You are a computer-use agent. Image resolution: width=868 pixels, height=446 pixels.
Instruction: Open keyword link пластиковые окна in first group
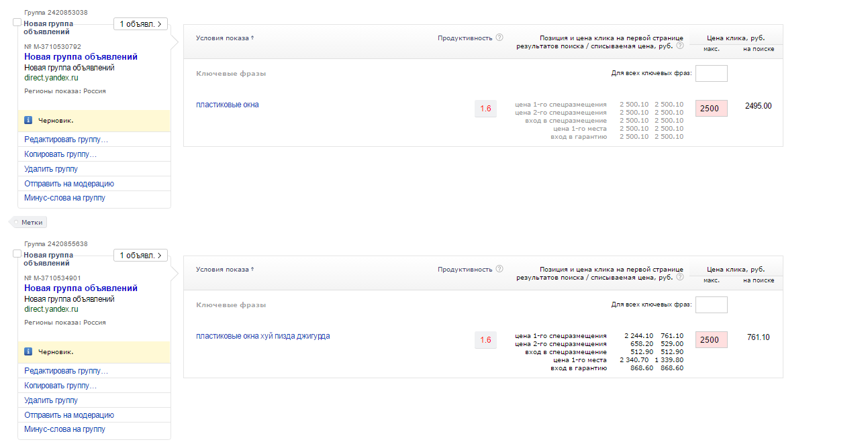227,105
